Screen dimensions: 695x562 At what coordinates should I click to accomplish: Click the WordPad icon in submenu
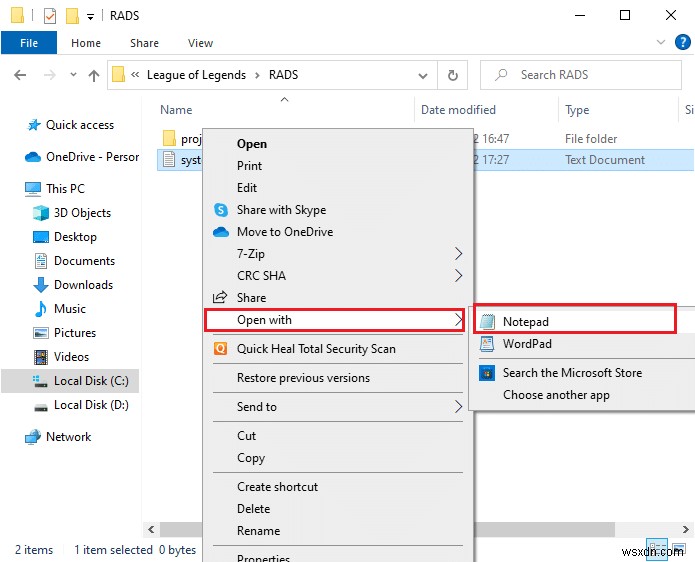487,344
